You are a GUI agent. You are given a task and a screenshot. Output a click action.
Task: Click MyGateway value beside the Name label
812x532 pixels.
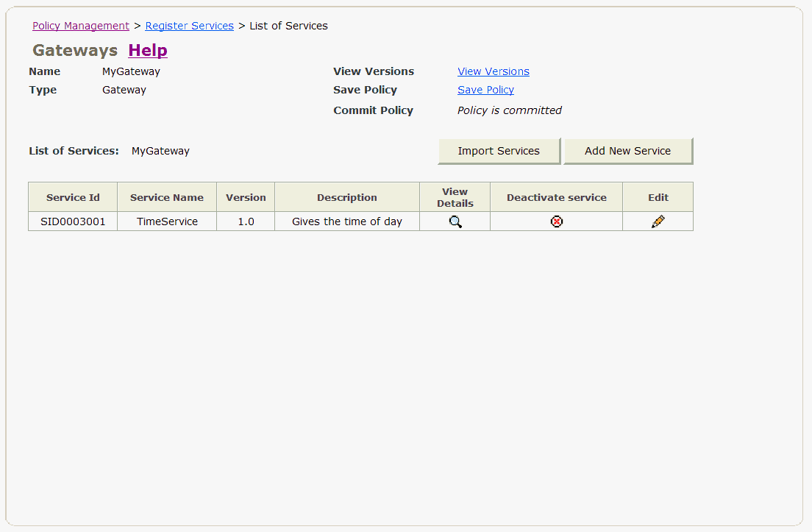coord(131,71)
